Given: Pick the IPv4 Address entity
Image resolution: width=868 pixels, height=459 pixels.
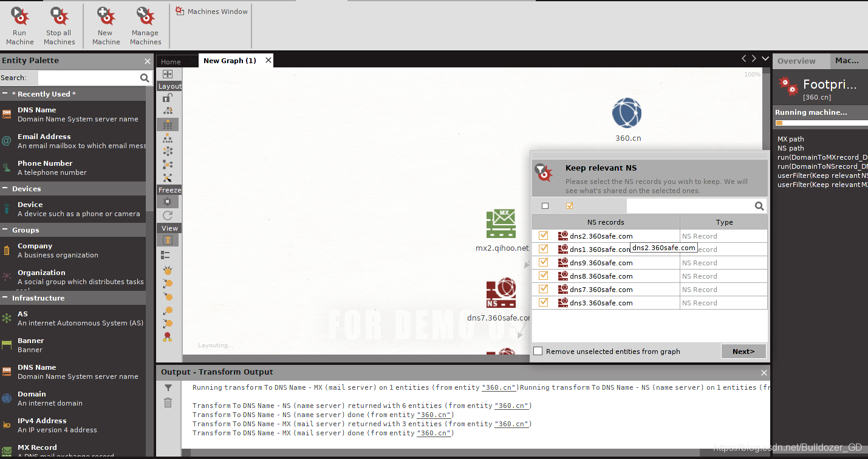Looking at the screenshot, I should [x=73, y=425].
